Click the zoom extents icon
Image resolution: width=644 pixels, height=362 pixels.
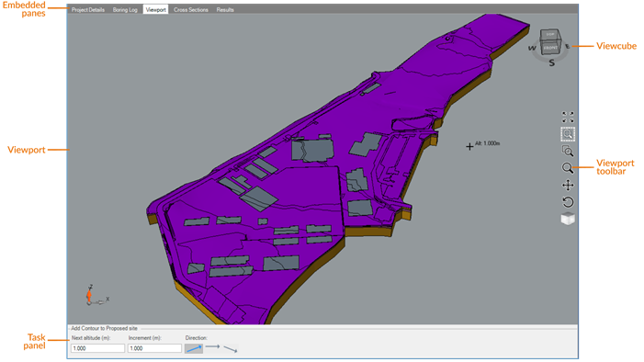click(568, 117)
